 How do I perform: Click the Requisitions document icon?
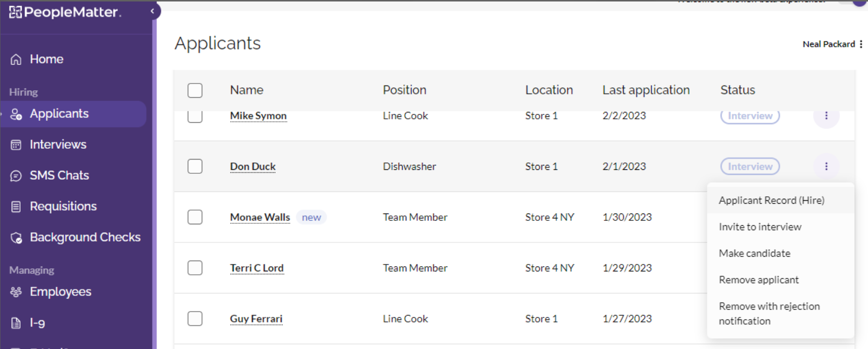tap(16, 207)
